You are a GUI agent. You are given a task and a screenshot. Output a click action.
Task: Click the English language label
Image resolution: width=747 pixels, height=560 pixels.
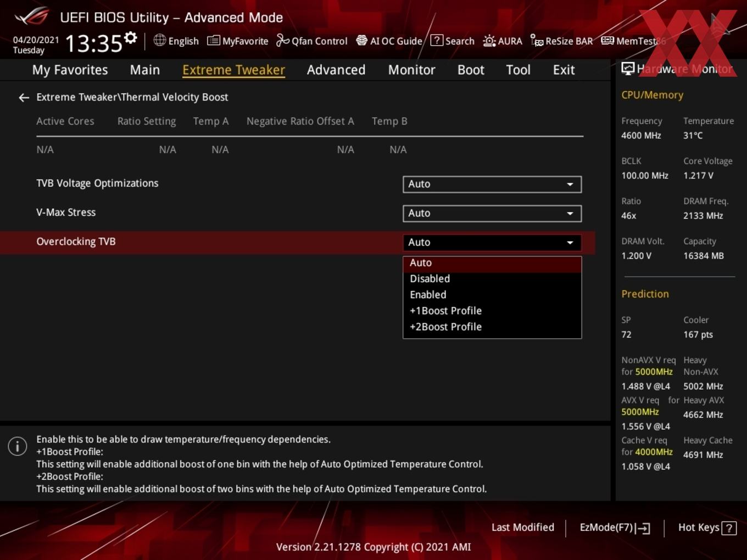[183, 41]
